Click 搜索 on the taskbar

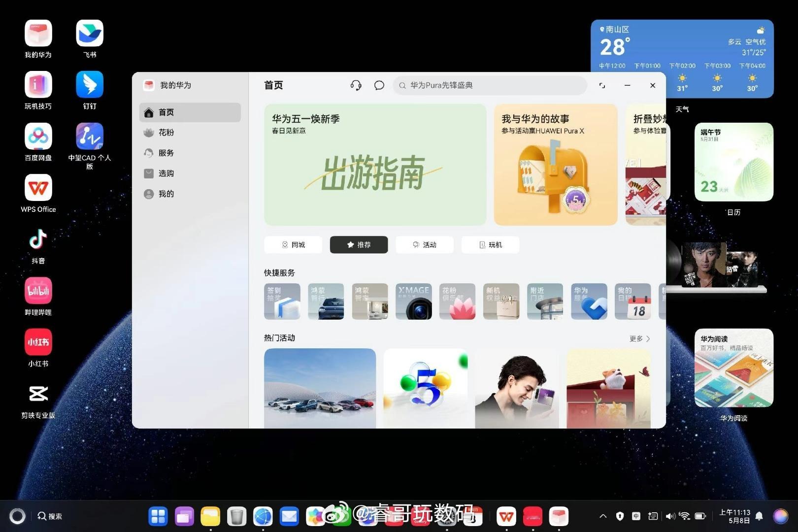tap(50, 516)
